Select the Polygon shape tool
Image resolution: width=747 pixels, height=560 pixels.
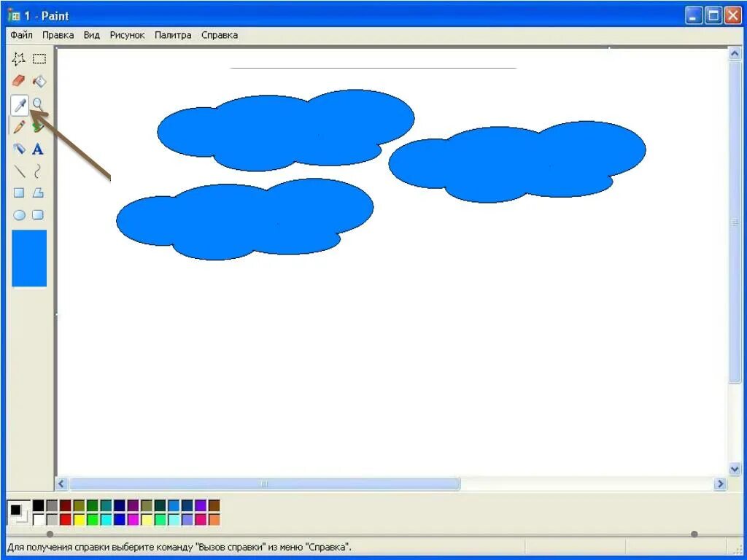pyautogui.click(x=38, y=192)
